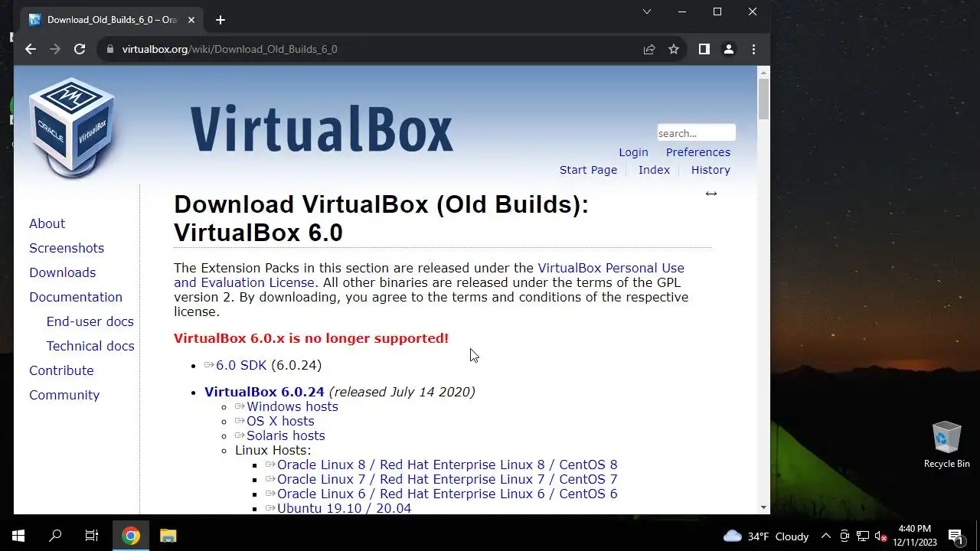This screenshot has height=551, width=980.
Task: Open the Windows Start menu
Action: coord(18,536)
